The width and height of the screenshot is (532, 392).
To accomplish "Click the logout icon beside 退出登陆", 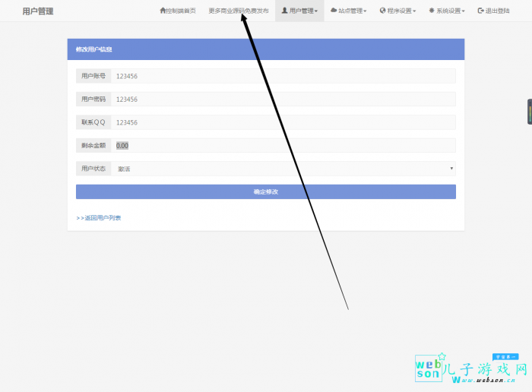I will click(480, 11).
